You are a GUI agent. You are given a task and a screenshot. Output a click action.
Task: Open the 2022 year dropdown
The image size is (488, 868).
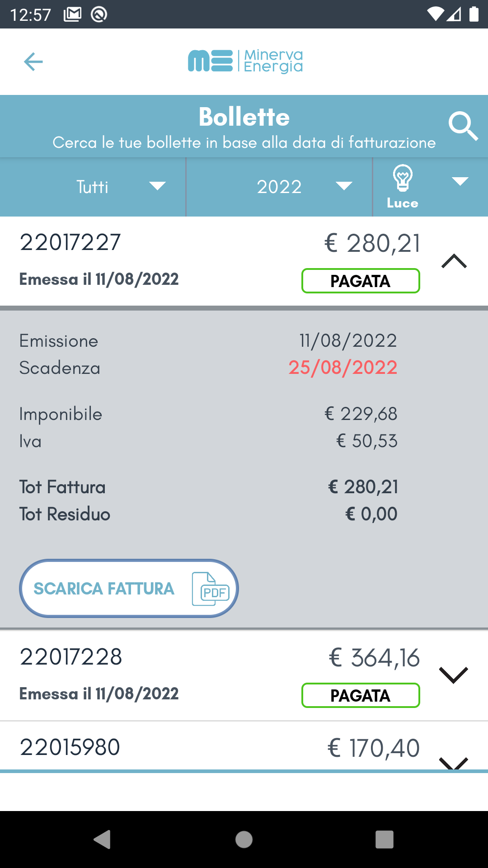coord(279,187)
